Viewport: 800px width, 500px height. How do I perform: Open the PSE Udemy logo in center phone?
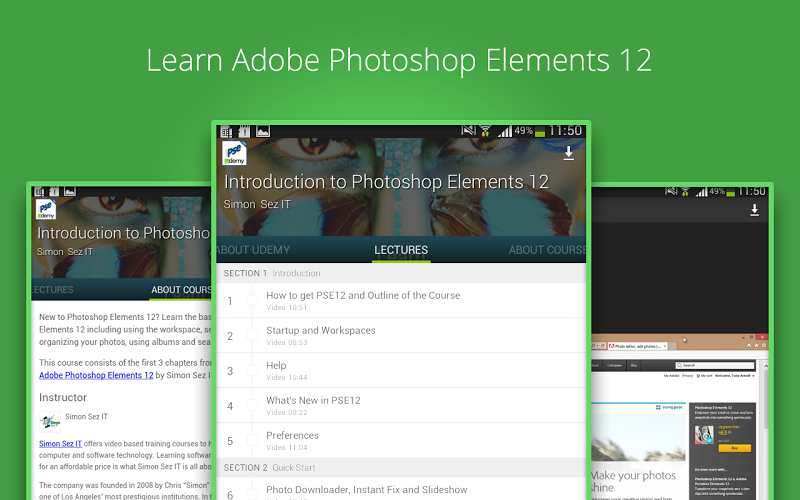(x=234, y=153)
